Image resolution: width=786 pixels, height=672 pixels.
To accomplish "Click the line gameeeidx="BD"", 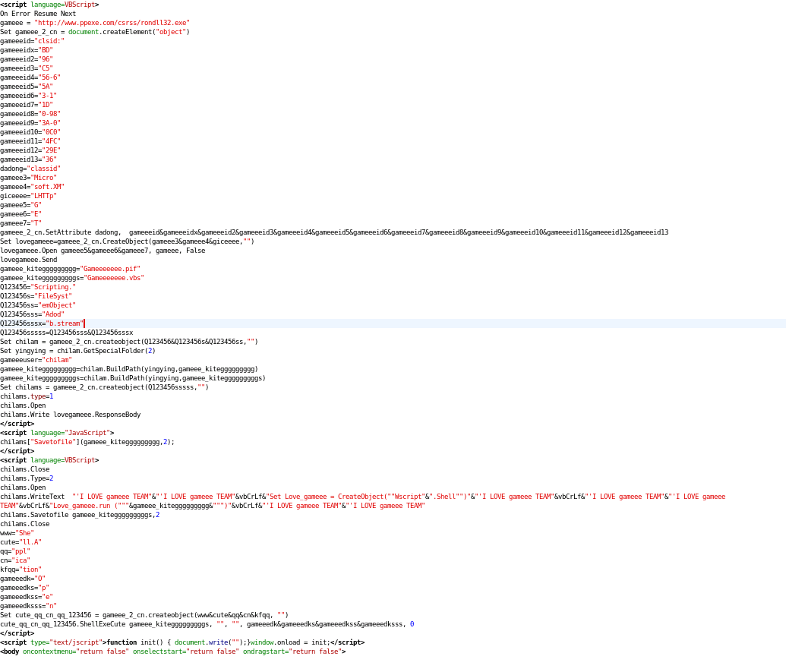I will coord(27,50).
